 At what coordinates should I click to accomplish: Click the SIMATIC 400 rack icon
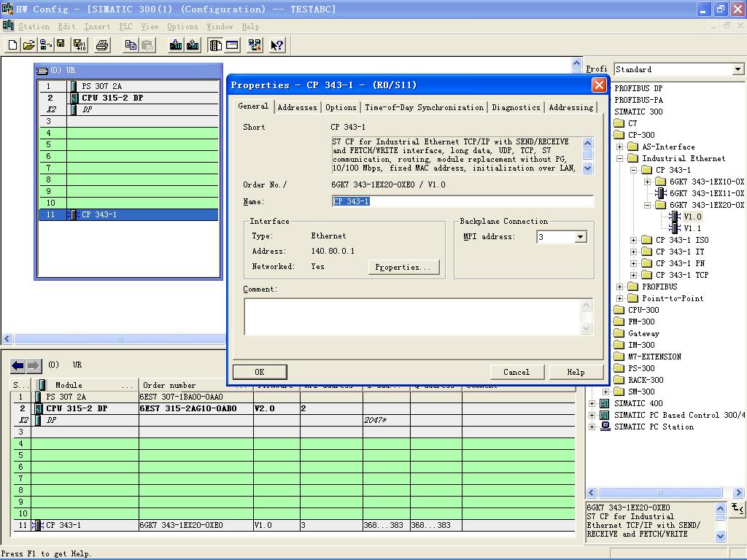tap(605, 403)
